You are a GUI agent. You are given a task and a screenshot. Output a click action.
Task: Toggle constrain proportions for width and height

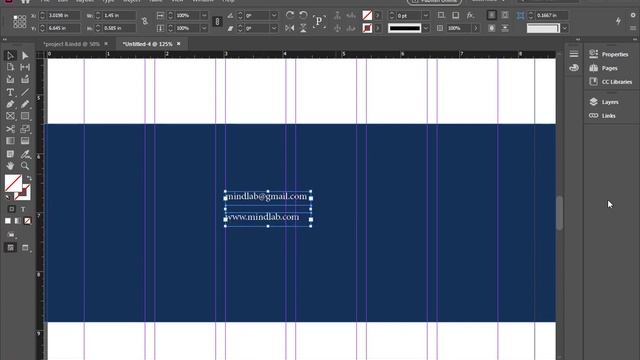coord(145,21)
